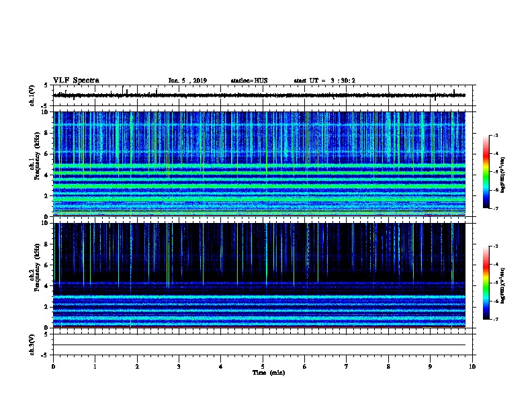Click the "-7" label below ch.2 color bar
This screenshot has width=532, height=411.
(x=495, y=319)
